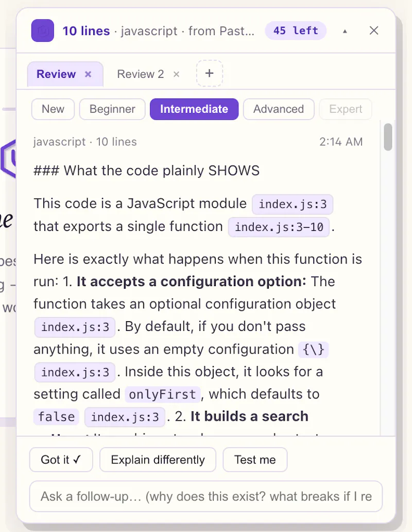Focus the 'Ask a follow-up…' input field
412x532 pixels.
(206, 496)
